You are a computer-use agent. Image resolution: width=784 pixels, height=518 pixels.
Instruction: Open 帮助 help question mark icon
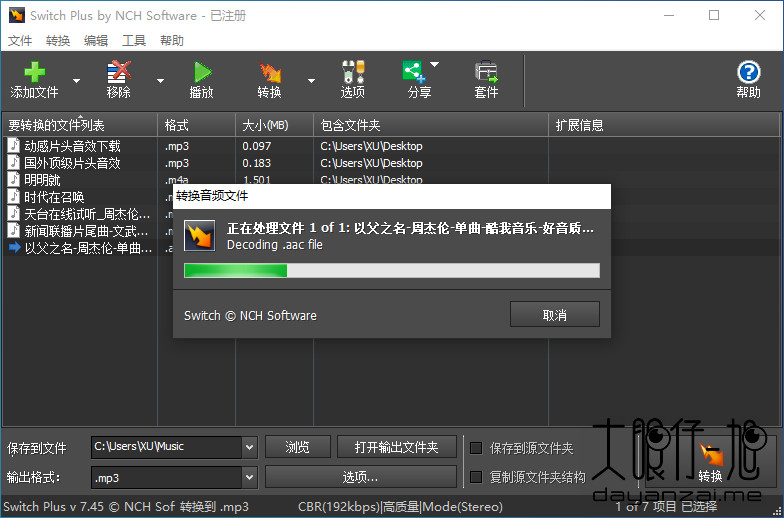point(748,72)
